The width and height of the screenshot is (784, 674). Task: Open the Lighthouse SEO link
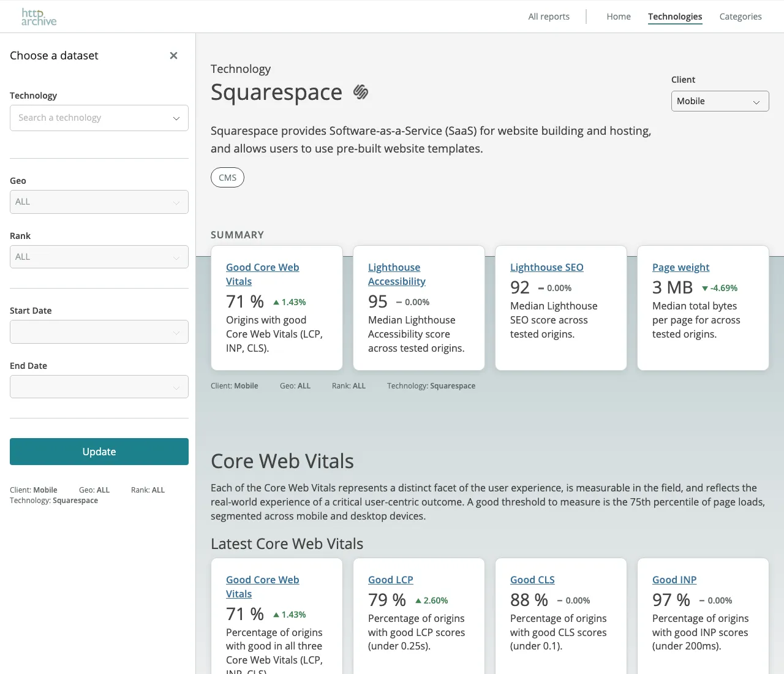(547, 267)
